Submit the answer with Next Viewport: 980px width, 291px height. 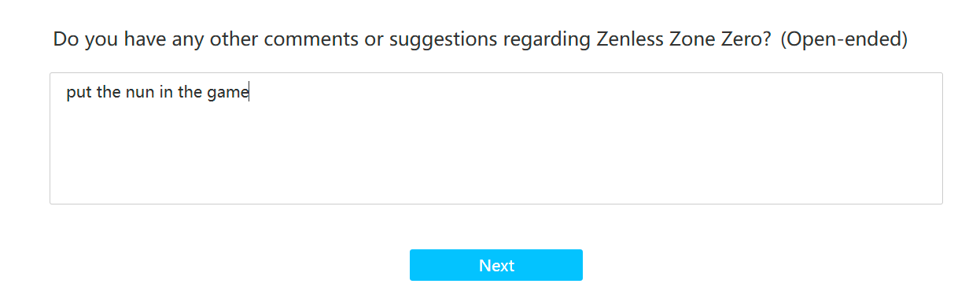pos(496,265)
